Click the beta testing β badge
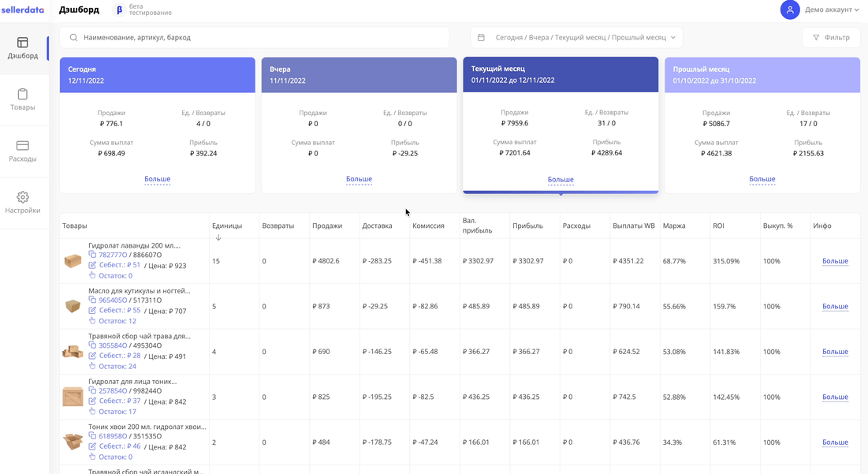Screen dimensions: 868x474 (119, 9)
